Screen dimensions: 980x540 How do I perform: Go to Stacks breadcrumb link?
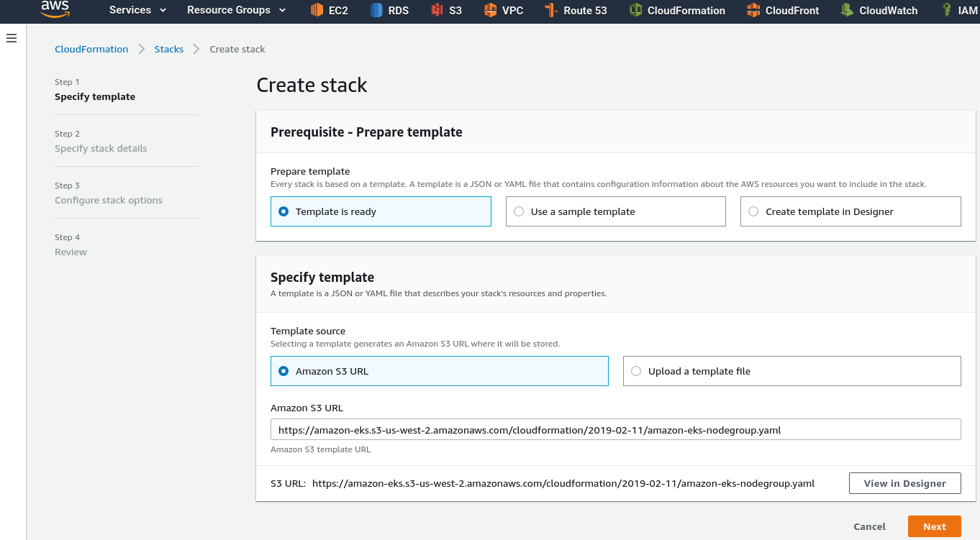169,49
